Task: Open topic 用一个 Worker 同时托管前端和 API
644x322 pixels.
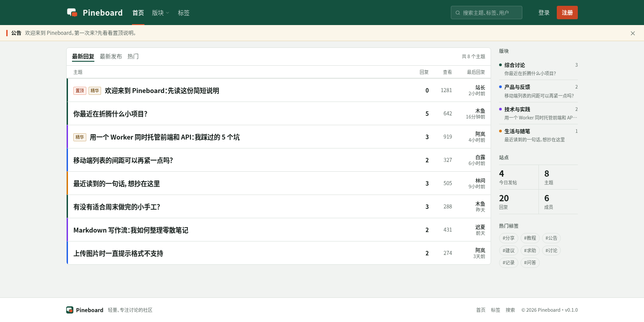Action: tap(165, 137)
